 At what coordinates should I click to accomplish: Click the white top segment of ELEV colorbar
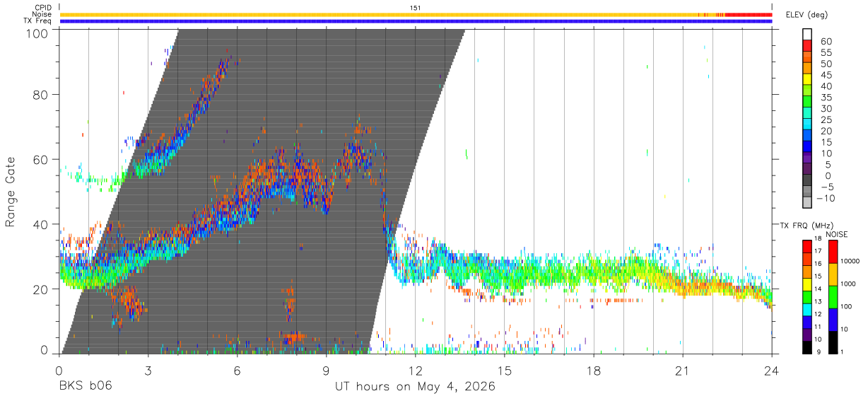click(807, 34)
